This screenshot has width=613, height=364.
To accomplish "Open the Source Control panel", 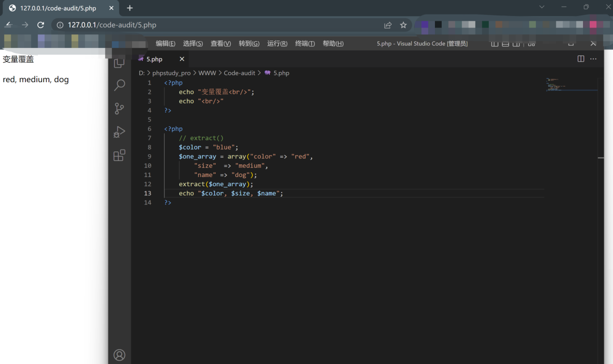I will tap(119, 109).
